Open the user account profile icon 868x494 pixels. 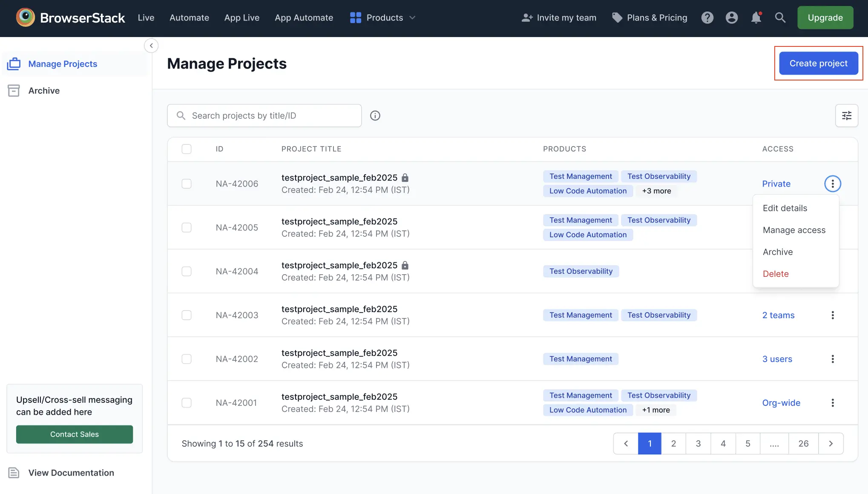[732, 18]
